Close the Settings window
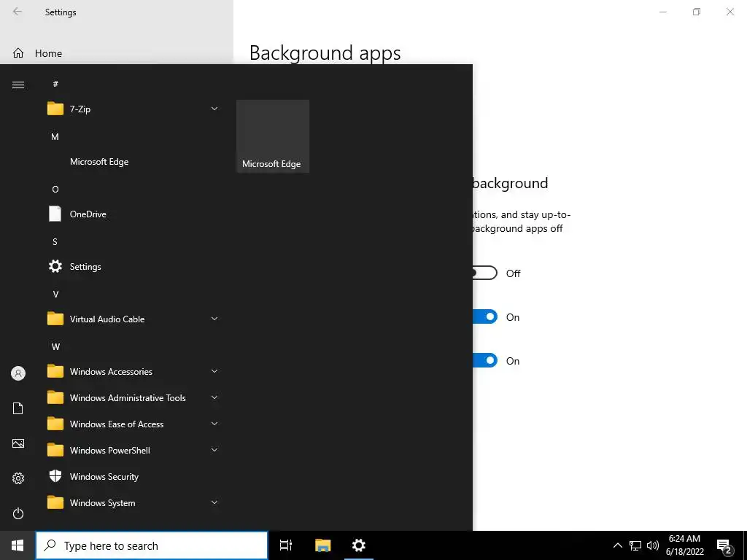The width and height of the screenshot is (747, 560). pyautogui.click(x=729, y=12)
